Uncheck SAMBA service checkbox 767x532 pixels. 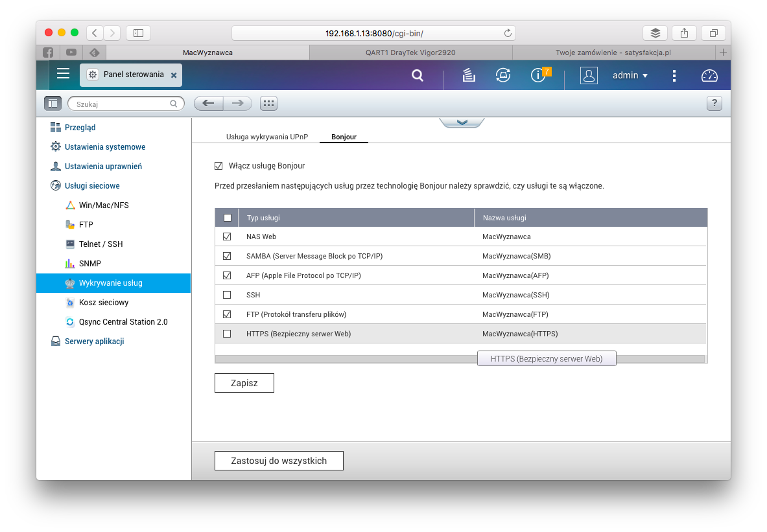pos(227,256)
